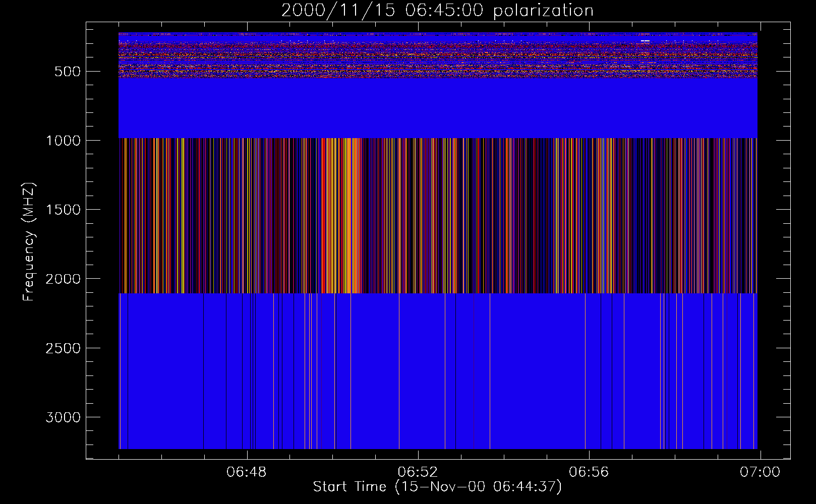Viewport: 816px width, 504px height.
Task: Click the 06:48 time tick label
Action: pyautogui.click(x=247, y=472)
